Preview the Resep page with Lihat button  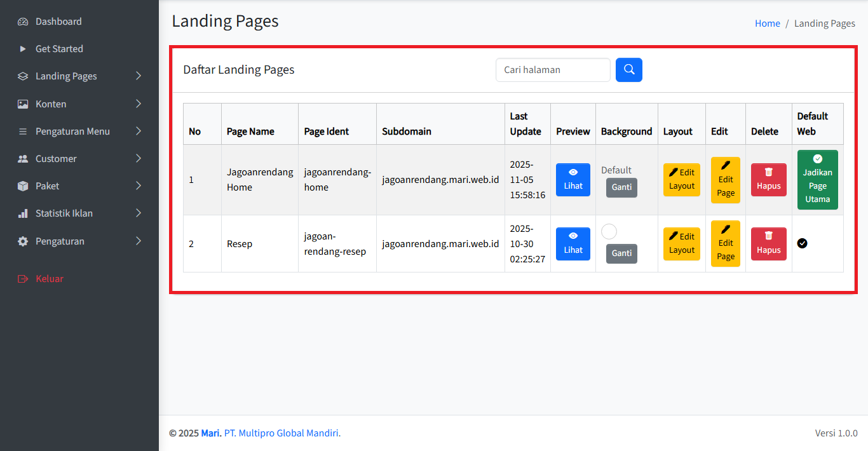coord(573,244)
